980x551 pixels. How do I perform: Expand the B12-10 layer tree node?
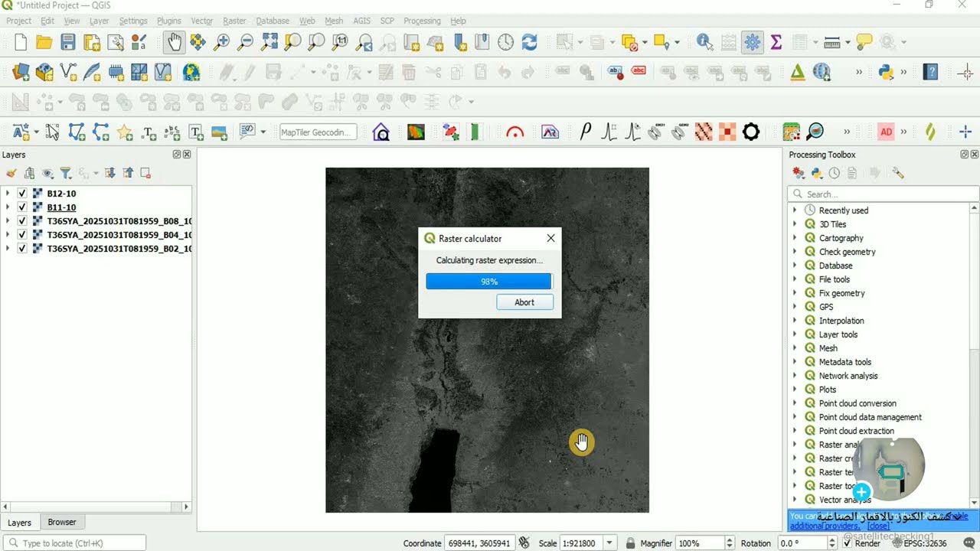(8, 194)
